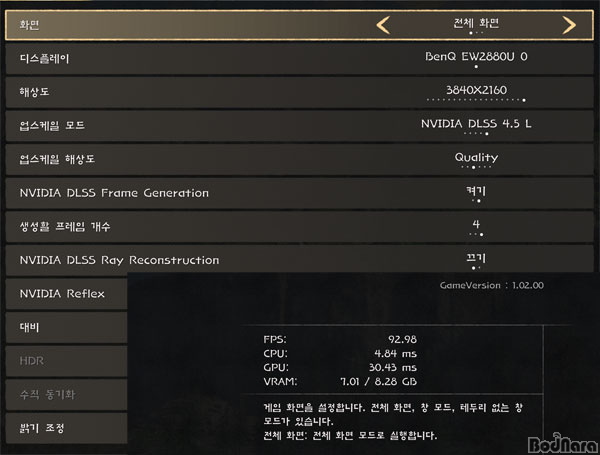Adjust the generated frame count value 4

click(476, 225)
